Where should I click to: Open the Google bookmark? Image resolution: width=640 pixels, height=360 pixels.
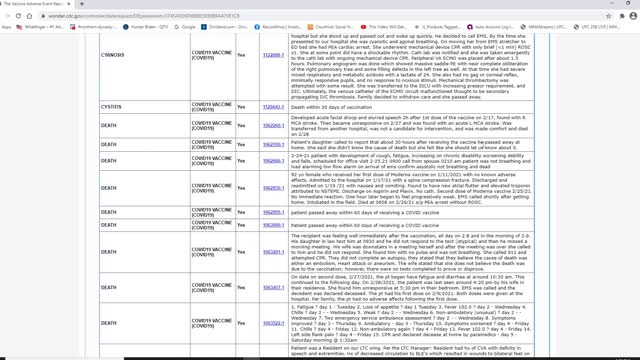coord(185,27)
